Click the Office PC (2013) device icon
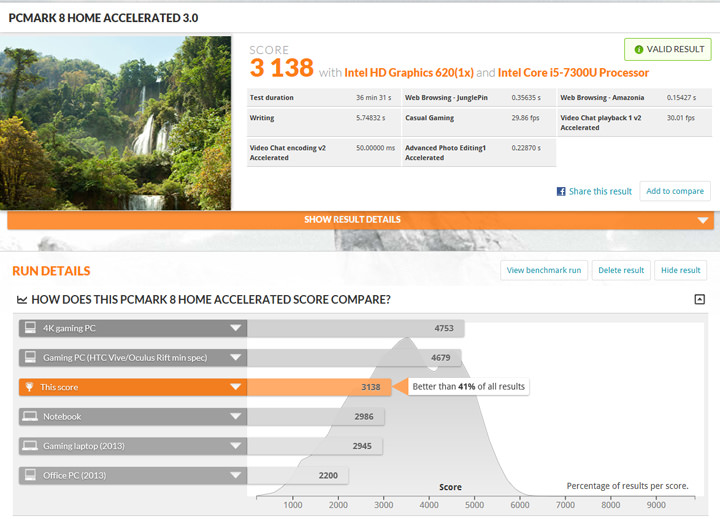Image resolution: width=720 pixels, height=519 pixels. point(30,475)
